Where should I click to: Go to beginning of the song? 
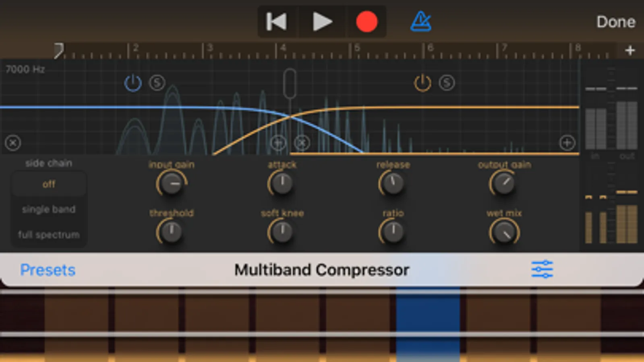pos(277,22)
